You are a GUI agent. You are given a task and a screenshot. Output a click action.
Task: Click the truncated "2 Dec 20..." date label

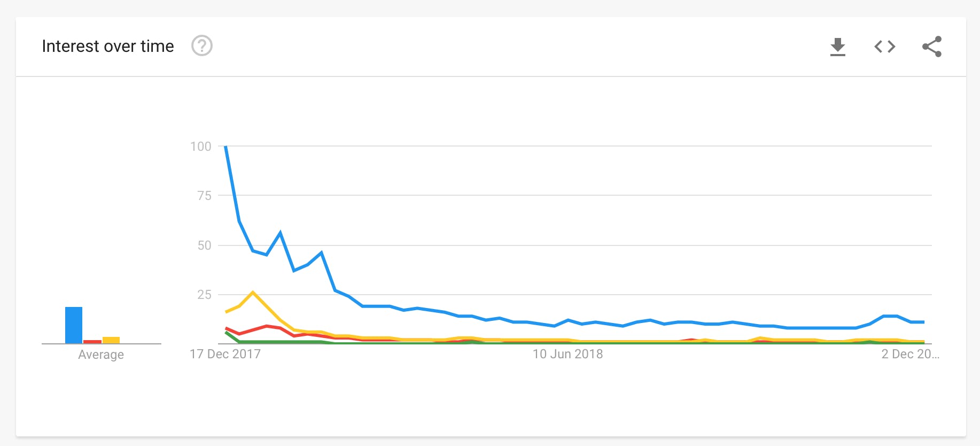910,354
